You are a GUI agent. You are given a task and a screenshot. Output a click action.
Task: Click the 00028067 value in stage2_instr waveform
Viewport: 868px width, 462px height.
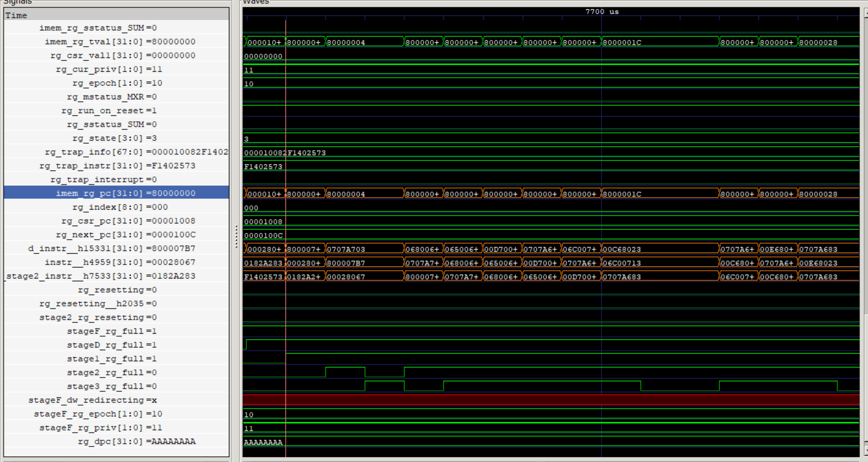(346, 277)
